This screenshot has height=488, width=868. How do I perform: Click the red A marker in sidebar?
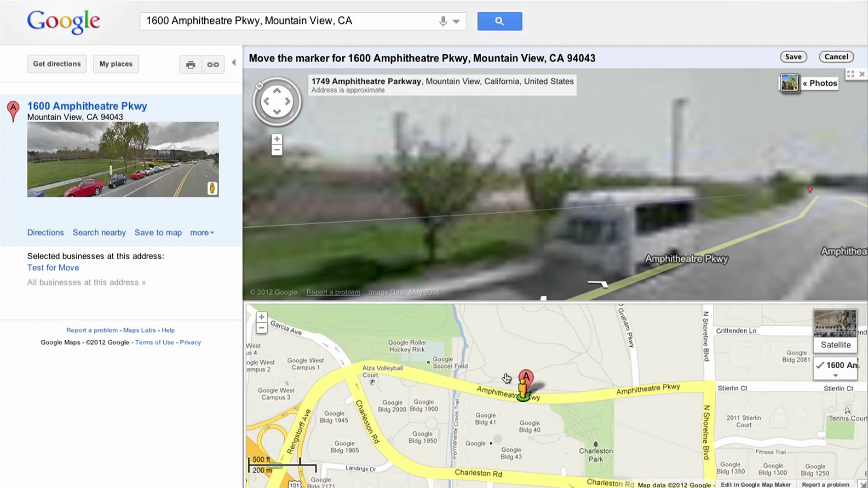pyautogui.click(x=13, y=111)
